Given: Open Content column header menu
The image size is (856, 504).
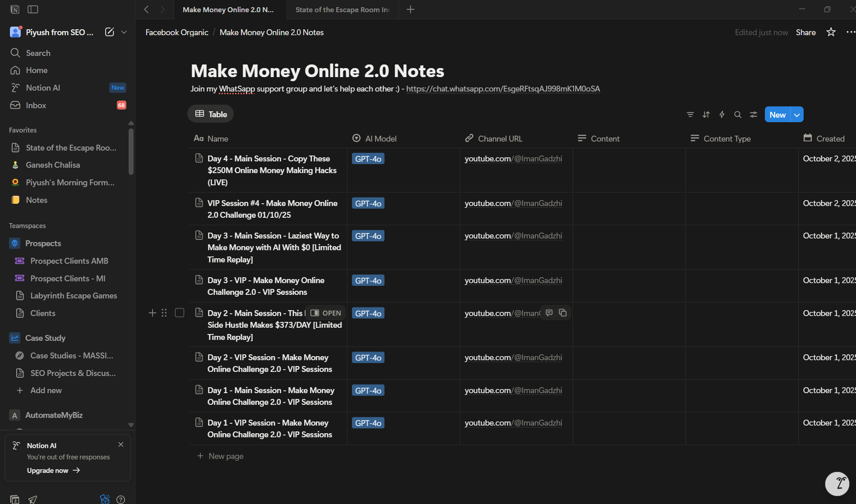Looking at the screenshot, I should (x=629, y=138).
